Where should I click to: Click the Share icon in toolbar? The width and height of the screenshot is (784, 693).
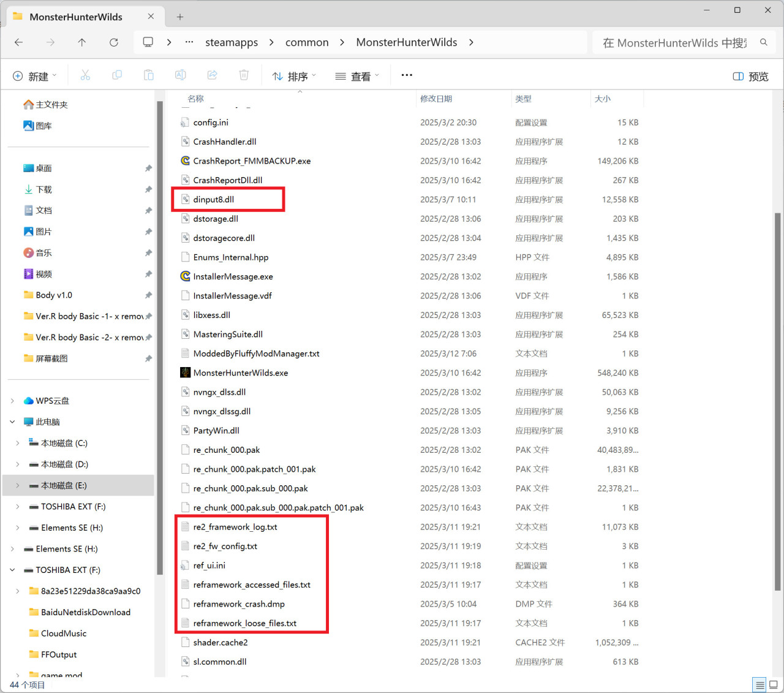coord(212,75)
